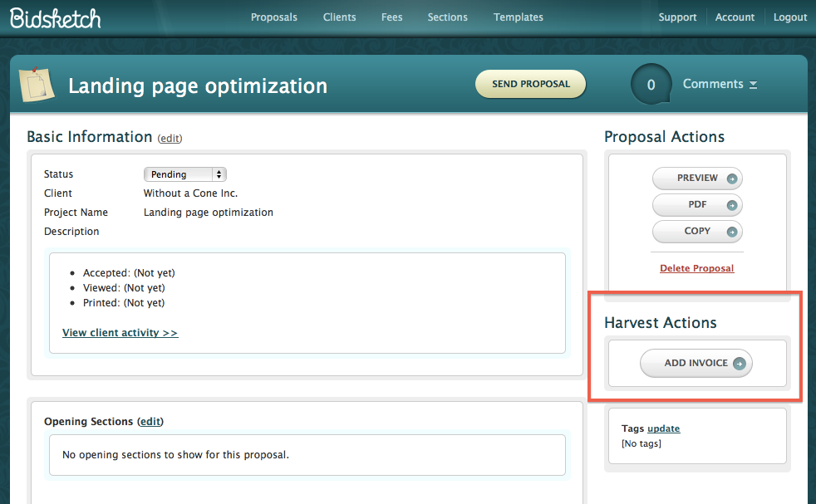The image size is (816, 504).
Task: Click the Accepted: (Not yet) entry
Action: coord(129,273)
